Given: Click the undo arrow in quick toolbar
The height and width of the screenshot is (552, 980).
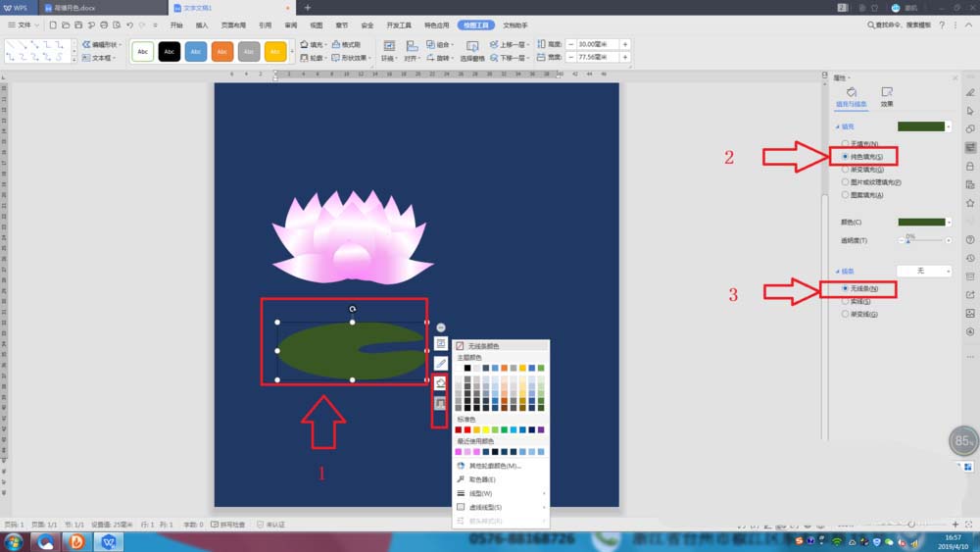Looking at the screenshot, I should pyautogui.click(x=129, y=25).
